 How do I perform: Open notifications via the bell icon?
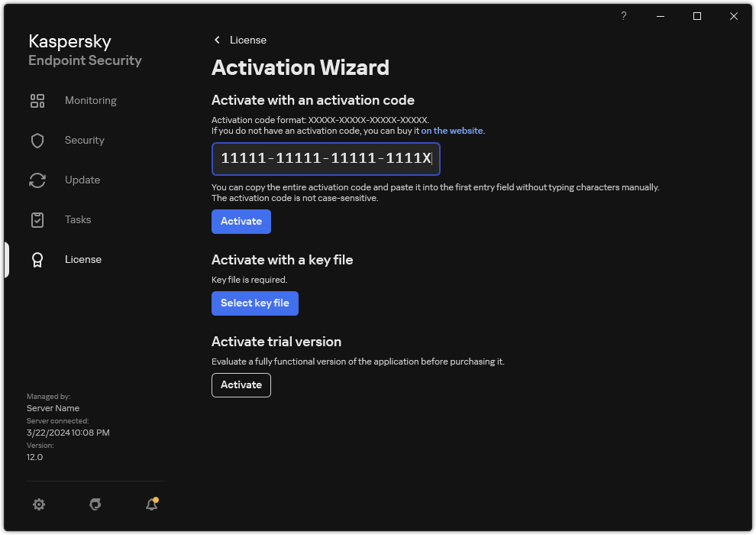coord(150,504)
